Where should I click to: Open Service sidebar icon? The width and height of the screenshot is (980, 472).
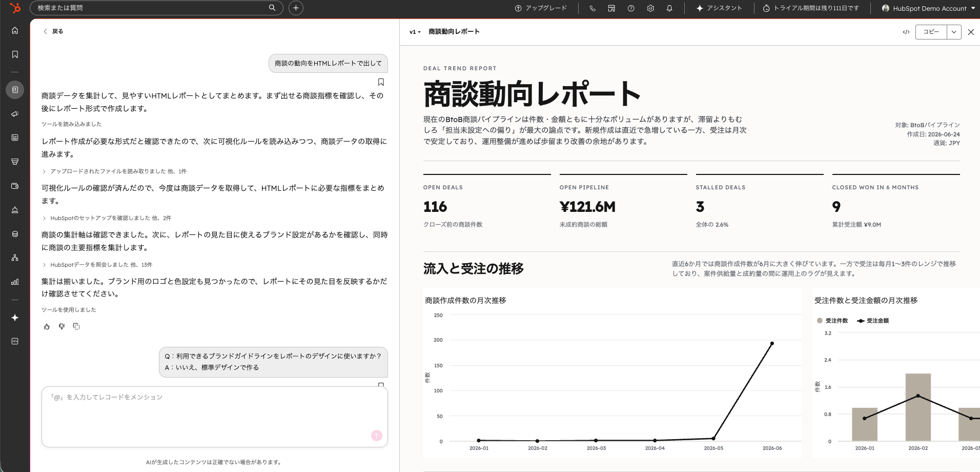pos(15,210)
